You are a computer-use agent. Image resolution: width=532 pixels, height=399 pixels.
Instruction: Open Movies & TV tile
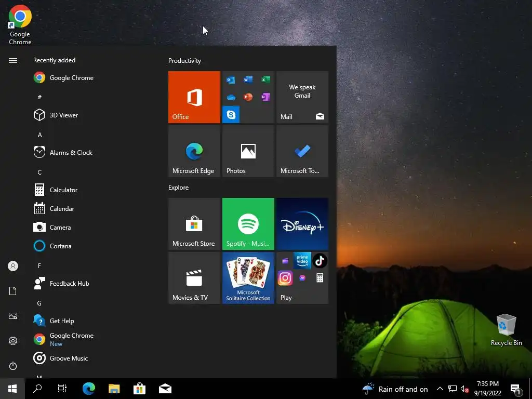point(194,278)
